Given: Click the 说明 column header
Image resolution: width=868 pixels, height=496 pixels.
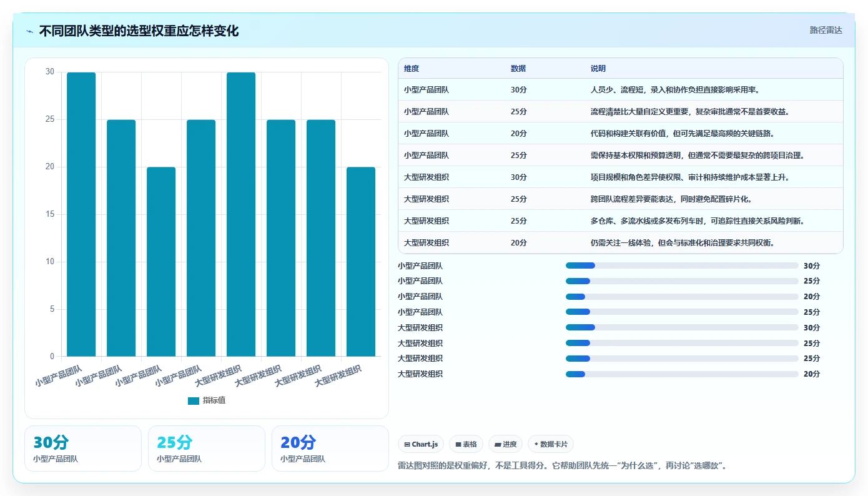Looking at the screenshot, I should pos(598,69).
